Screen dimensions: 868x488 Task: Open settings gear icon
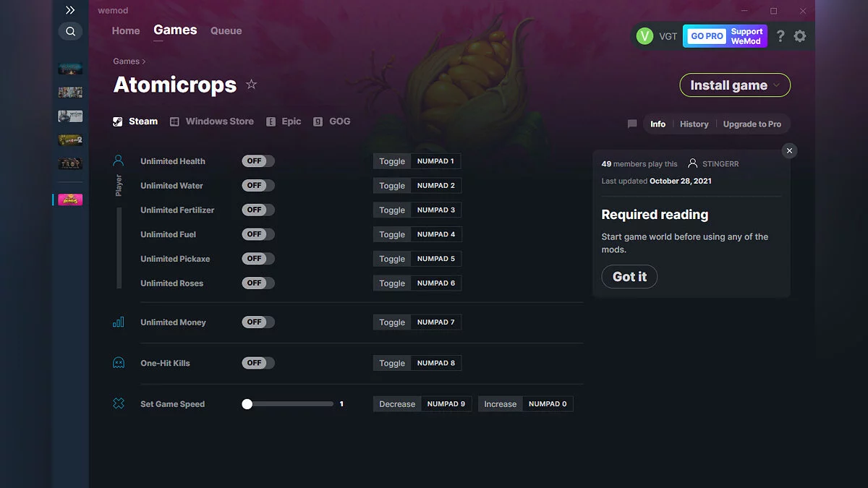[x=799, y=35]
